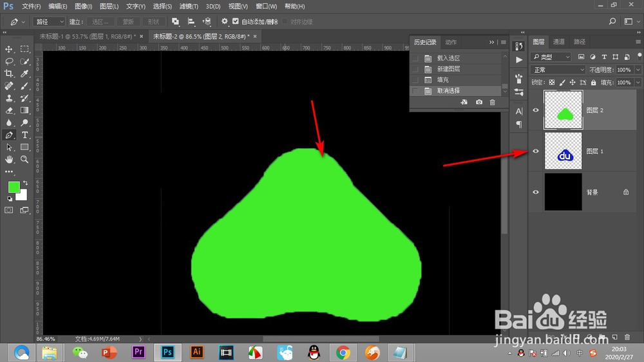The width and height of the screenshot is (644, 362).
Task: Select the Pen tool in toolbox
Action: point(8,135)
